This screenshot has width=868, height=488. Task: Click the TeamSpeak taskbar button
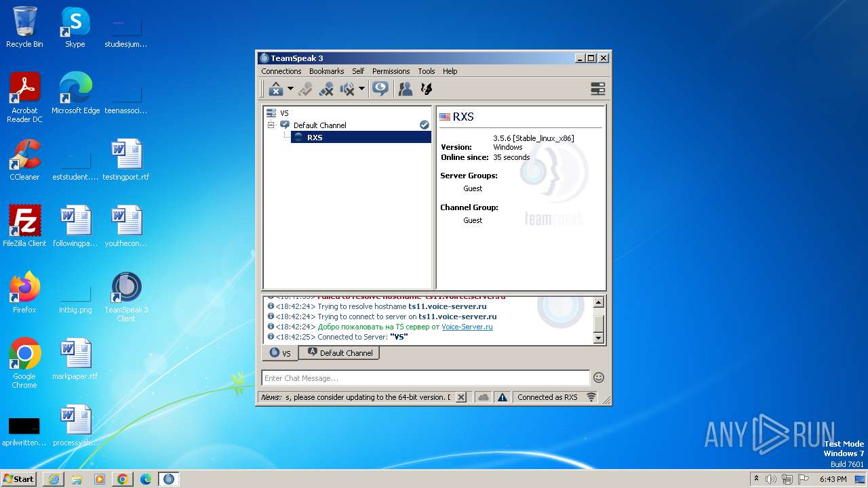[168, 479]
